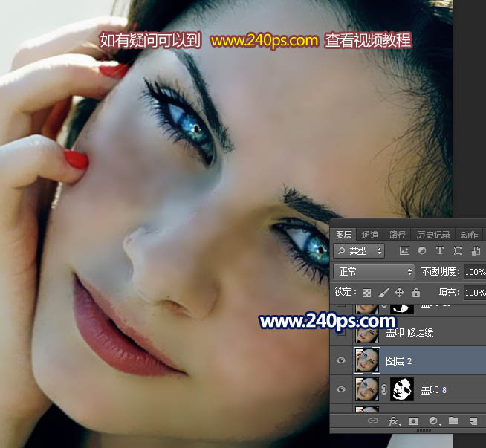Screen dimensions: 486x448
Task: Click mask link icon on 盖印 8 layer
Action: (x=384, y=389)
